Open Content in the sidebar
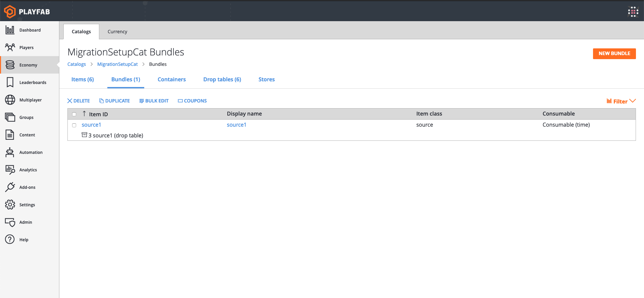Image resolution: width=644 pixels, height=298 pixels. point(30,135)
